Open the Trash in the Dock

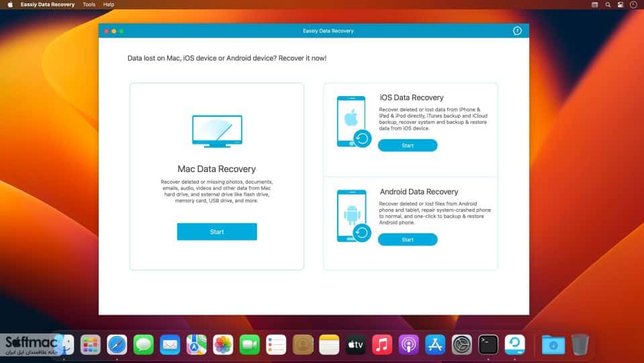(x=580, y=344)
